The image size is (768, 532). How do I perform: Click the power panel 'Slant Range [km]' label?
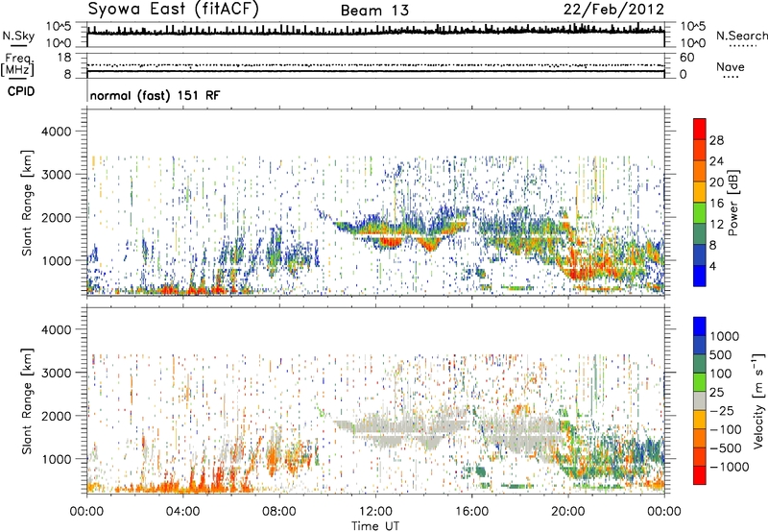click(x=27, y=203)
